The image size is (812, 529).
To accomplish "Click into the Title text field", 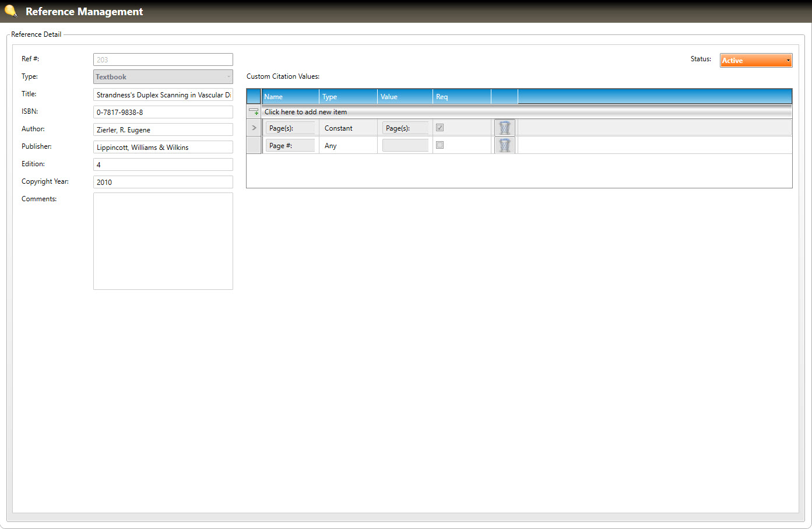I will [x=163, y=94].
